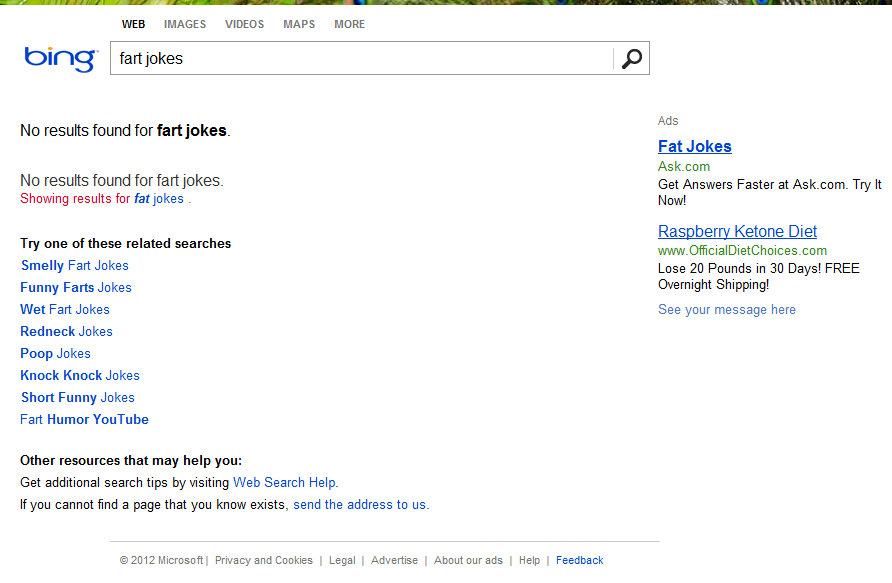Switch to the VIDEOS tab
The height and width of the screenshot is (583, 892).
[x=244, y=24]
